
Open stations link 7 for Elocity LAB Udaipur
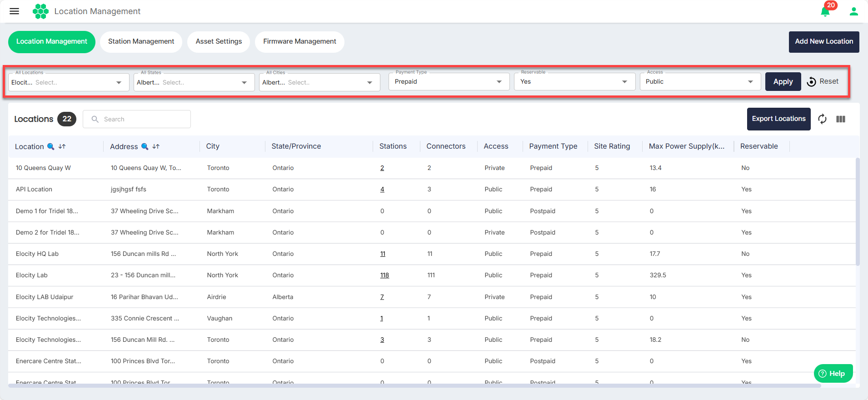tap(382, 297)
